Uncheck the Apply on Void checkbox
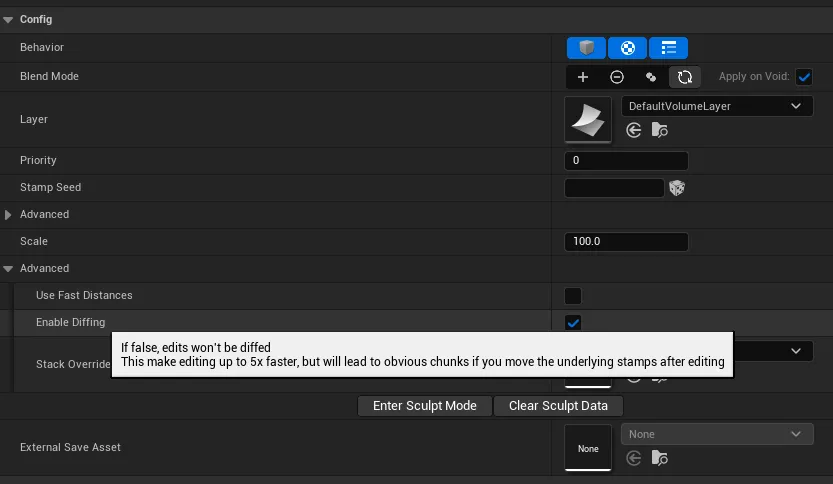 [804, 77]
